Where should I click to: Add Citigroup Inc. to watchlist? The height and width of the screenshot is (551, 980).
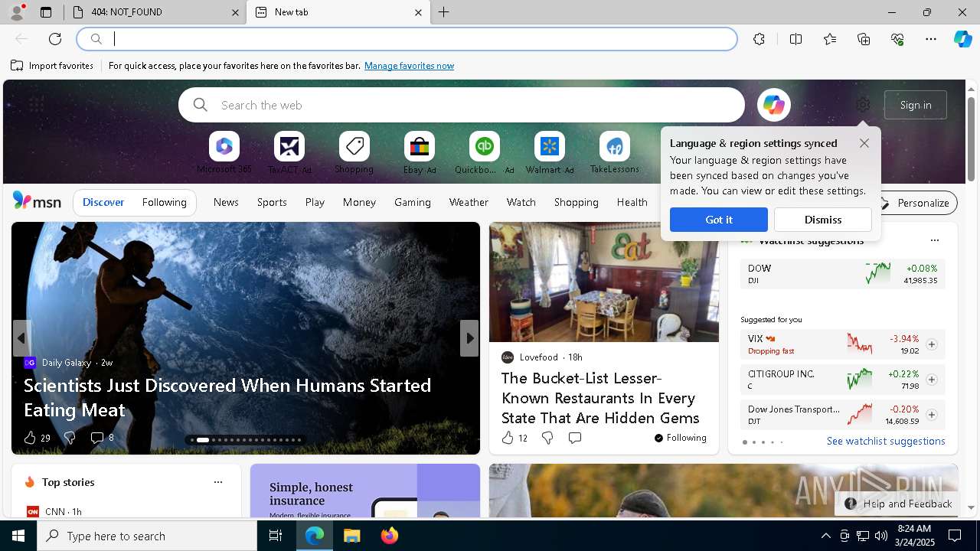932,380
